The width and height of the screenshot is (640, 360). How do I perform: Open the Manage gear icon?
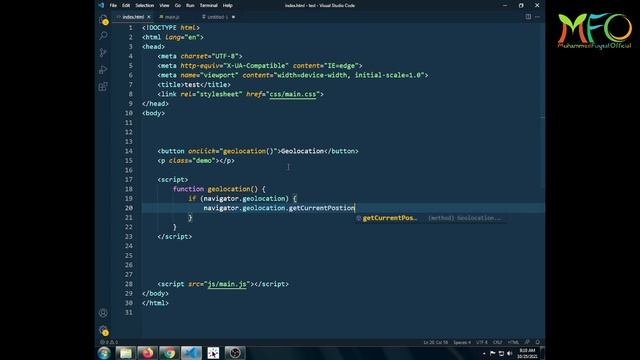point(103,330)
